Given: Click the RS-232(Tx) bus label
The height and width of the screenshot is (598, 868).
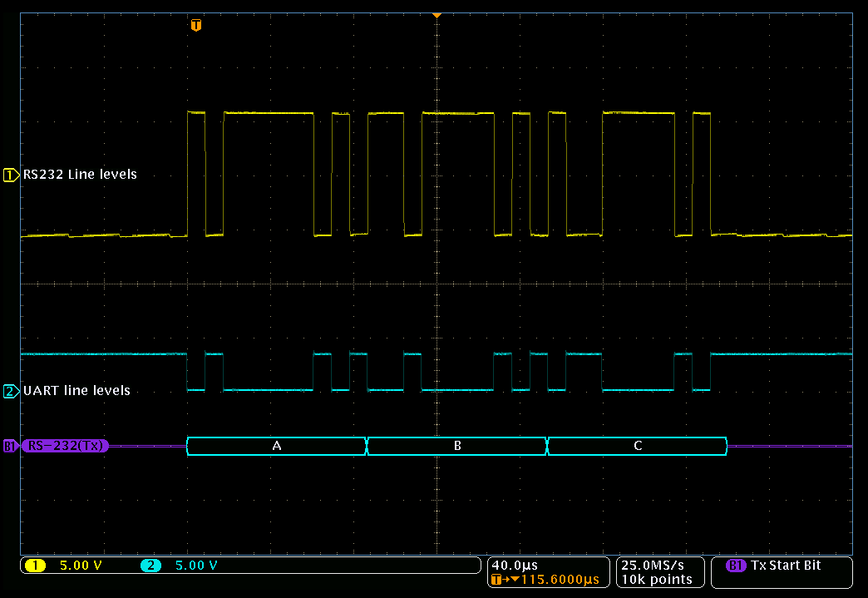Looking at the screenshot, I should click(67, 446).
